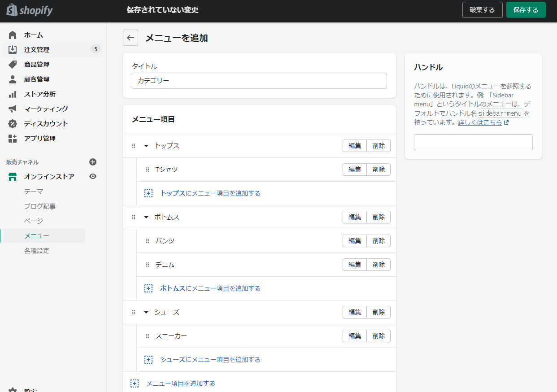The image size is (557, 392).
Task: Click the オンラインストア storefront icon
Action: (x=13, y=177)
